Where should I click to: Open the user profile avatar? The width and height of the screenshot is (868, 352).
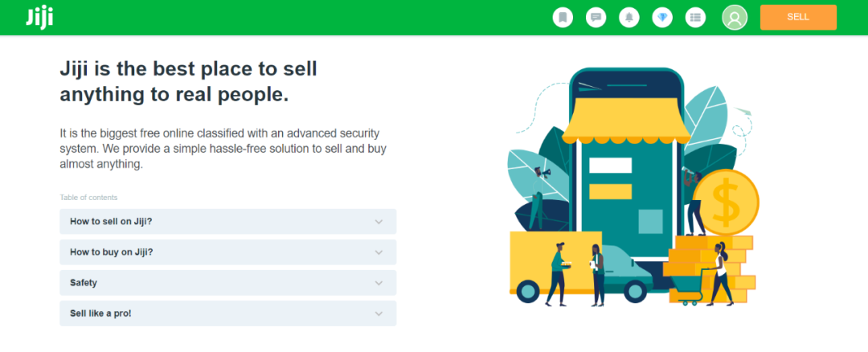735,17
